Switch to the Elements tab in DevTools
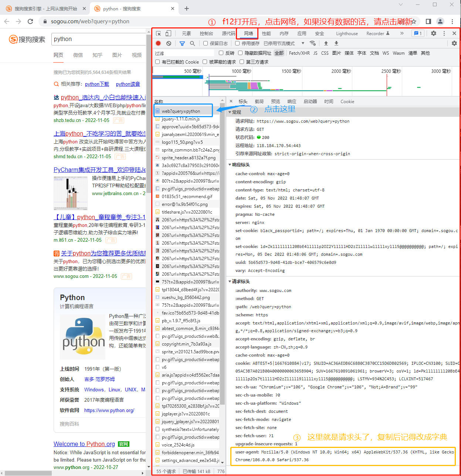461x476 pixels. (x=186, y=33)
